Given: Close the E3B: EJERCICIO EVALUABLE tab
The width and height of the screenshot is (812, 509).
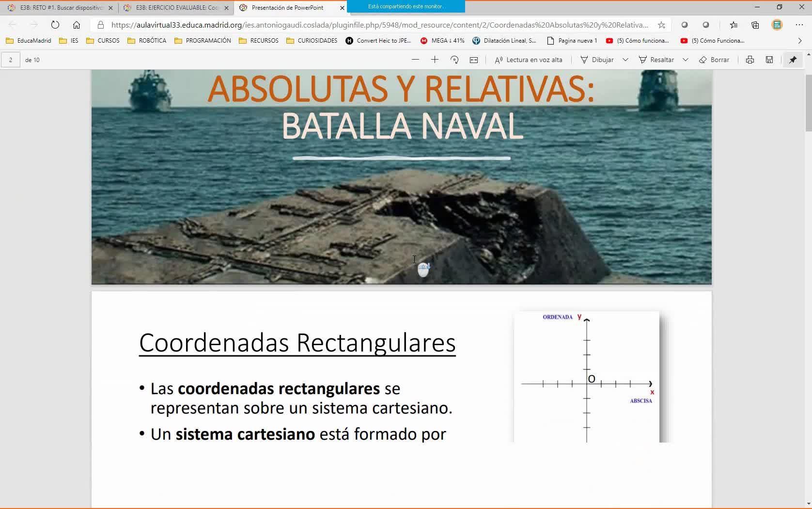Looking at the screenshot, I should click(226, 8).
